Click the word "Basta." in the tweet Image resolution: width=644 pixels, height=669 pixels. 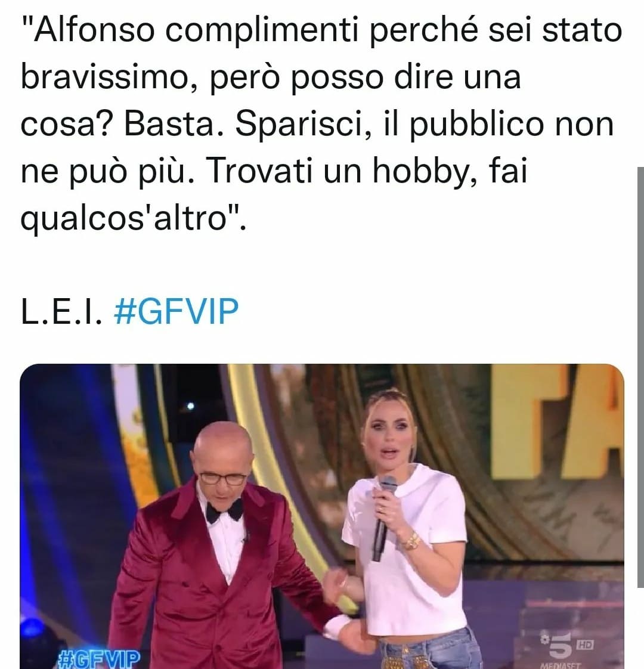[x=174, y=125]
